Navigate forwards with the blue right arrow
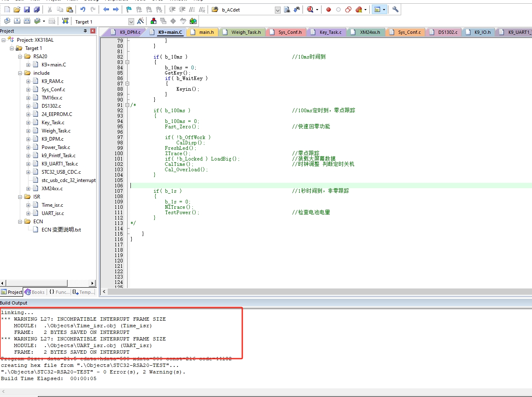532x397 pixels. pos(116,9)
